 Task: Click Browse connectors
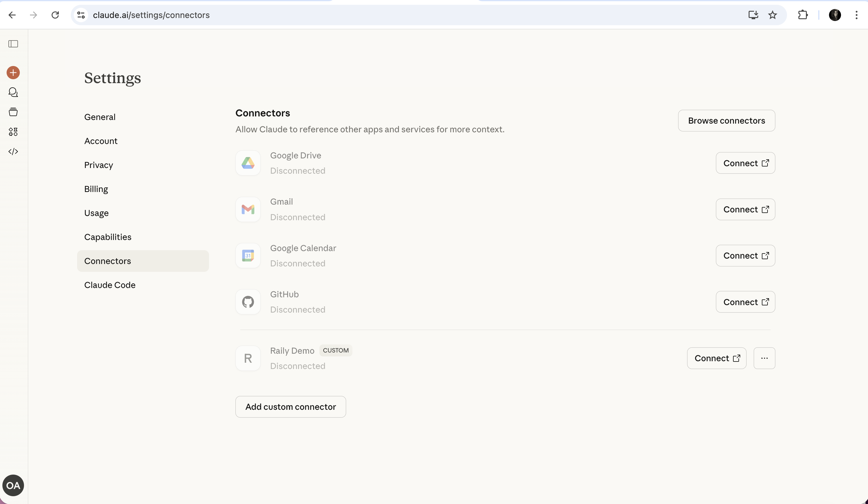pyautogui.click(x=726, y=121)
